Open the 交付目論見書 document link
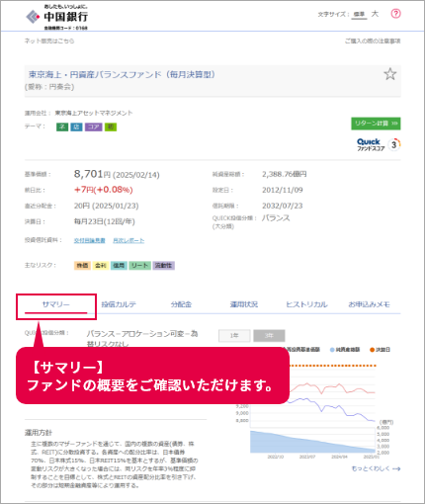Viewport: 425px width, 504px height. pyautogui.click(x=90, y=240)
